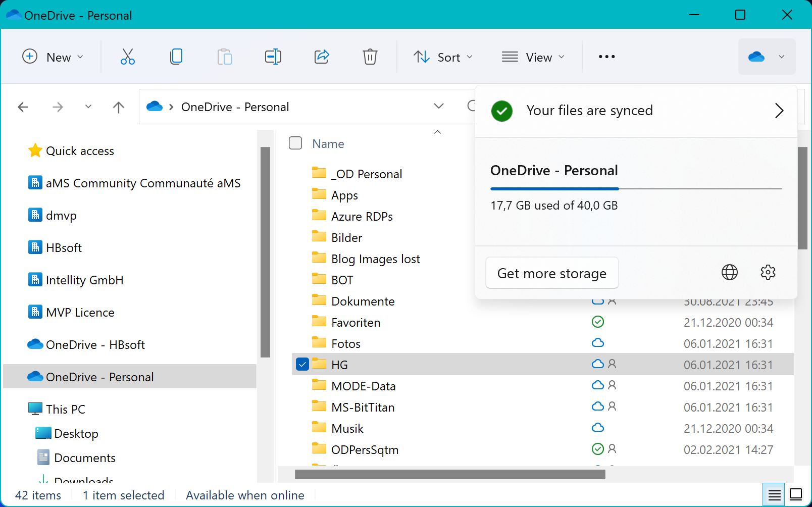Cut the selected HG folder
The height and width of the screenshot is (507, 812).
tap(127, 57)
